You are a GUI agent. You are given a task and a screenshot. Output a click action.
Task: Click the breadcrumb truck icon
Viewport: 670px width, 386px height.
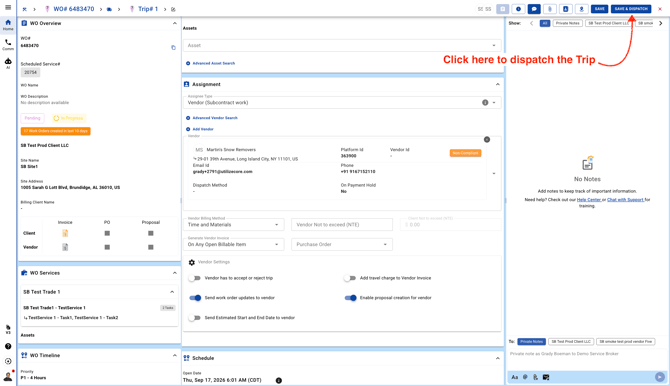click(x=109, y=9)
